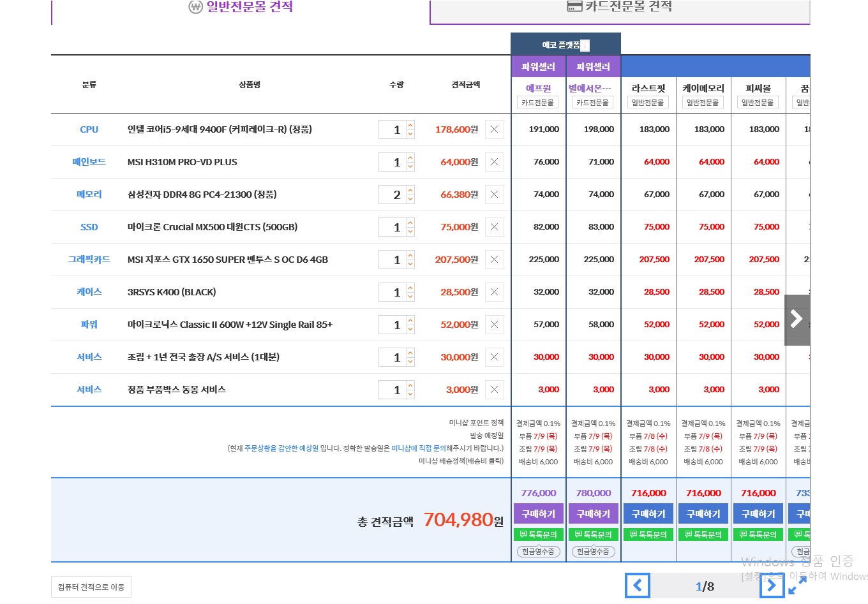Screen dimensions: 868x604
Task: Decrease CPU quantity with down arrow
Action: click(x=410, y=135)
